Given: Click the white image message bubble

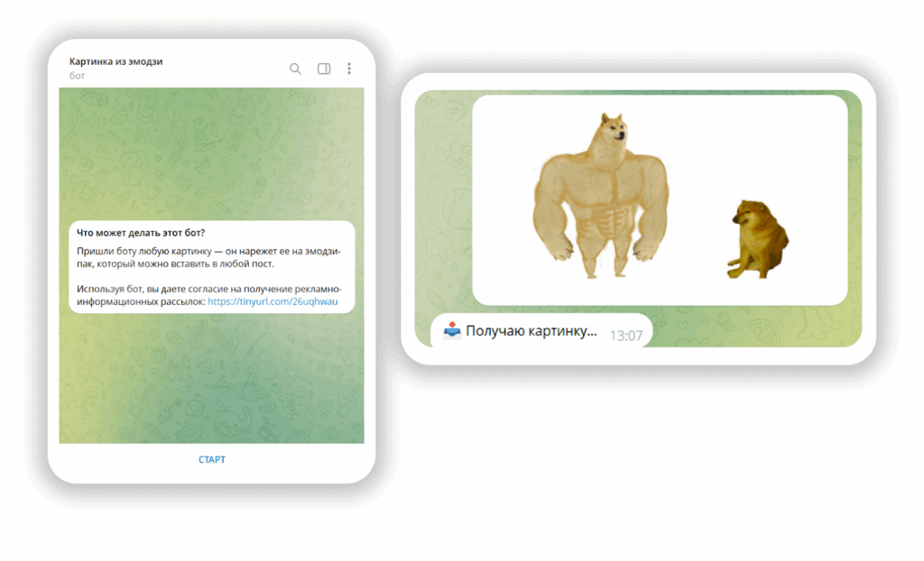Looking at the screenshot, I should [x=660, y=200].
